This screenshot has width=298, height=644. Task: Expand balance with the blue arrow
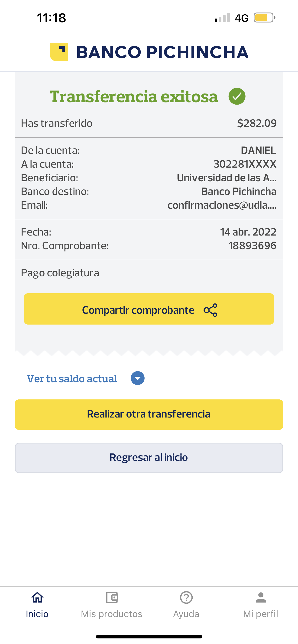pos(138,378)
